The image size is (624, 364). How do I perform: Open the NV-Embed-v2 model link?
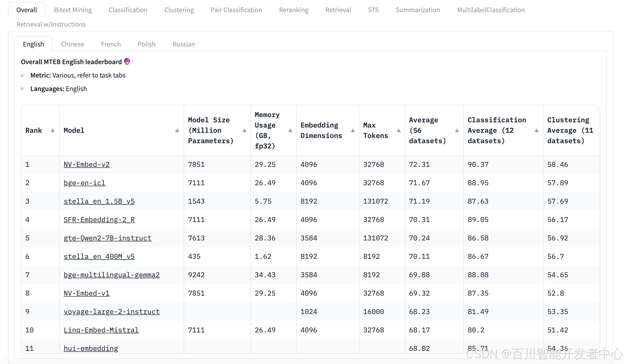87,164
